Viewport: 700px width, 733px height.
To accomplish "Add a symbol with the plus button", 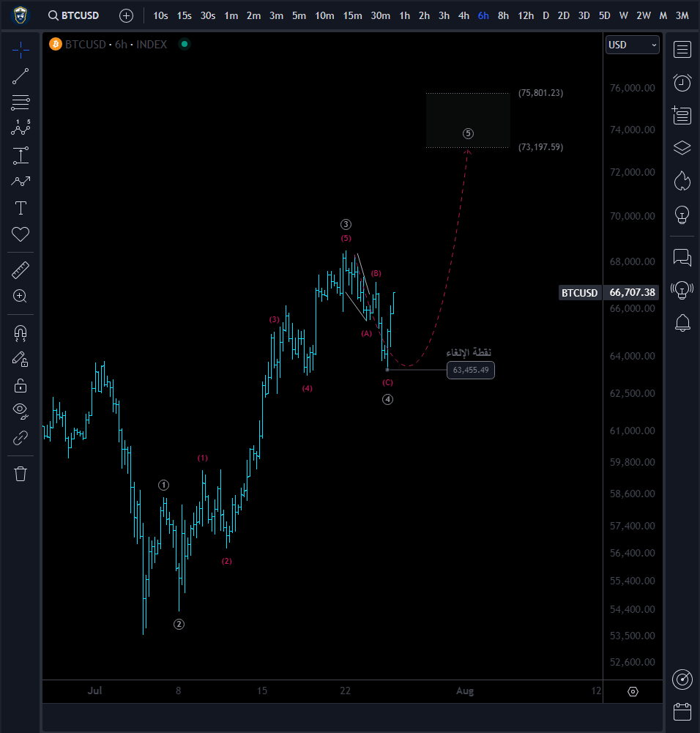I will pyautogui.click(x=126, y=16).
